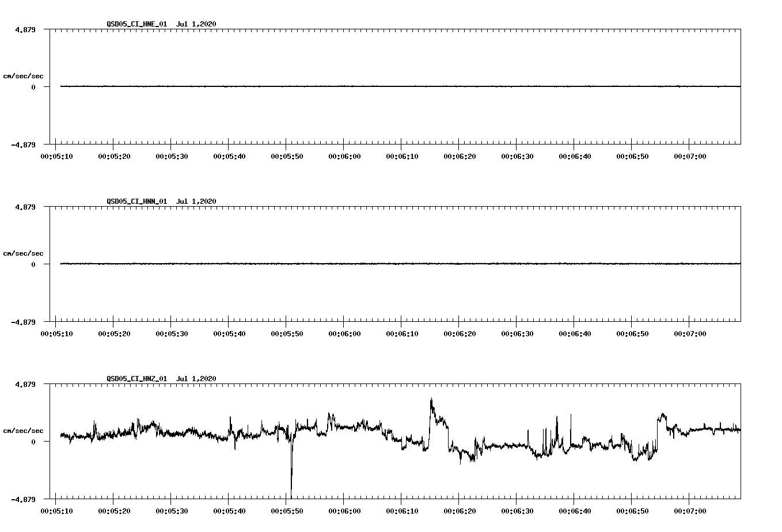This screenshot has width=782, height=532.
Task: Click the 00:05:30 label under the HNZ plot
Action: (172, 511)
